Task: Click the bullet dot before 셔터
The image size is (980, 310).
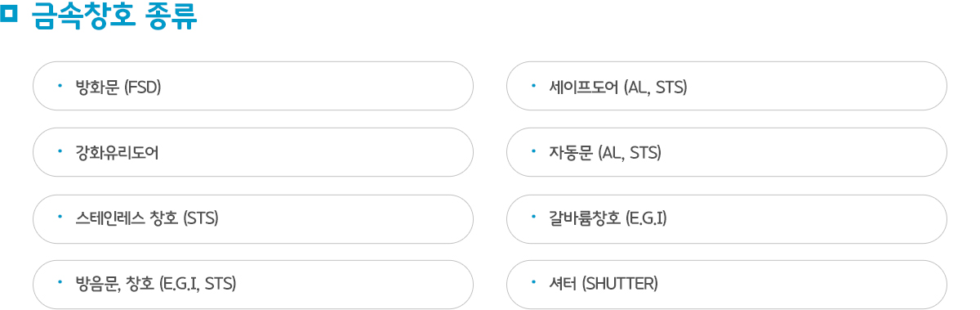Action: [x=533, y=282]
